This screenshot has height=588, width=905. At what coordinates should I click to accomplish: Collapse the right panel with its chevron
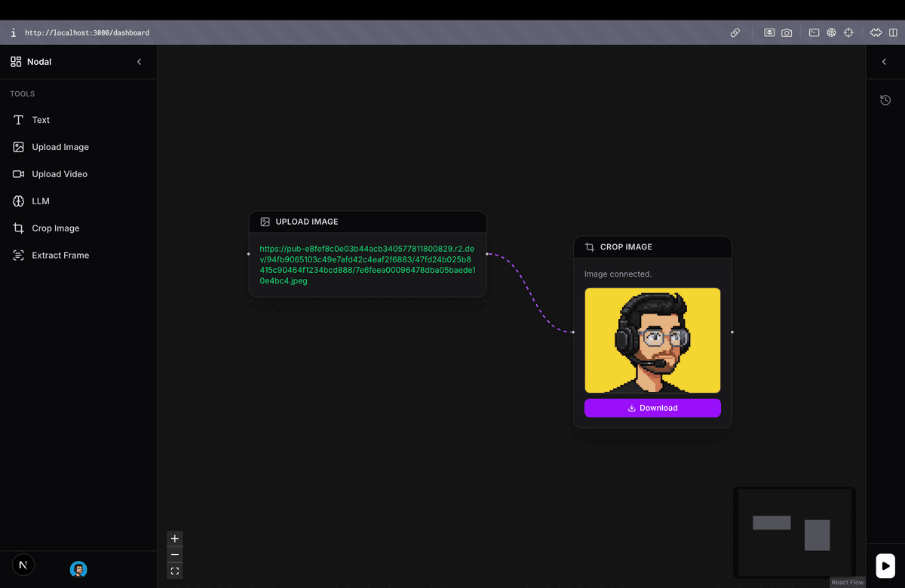click(x=884, y=62)
